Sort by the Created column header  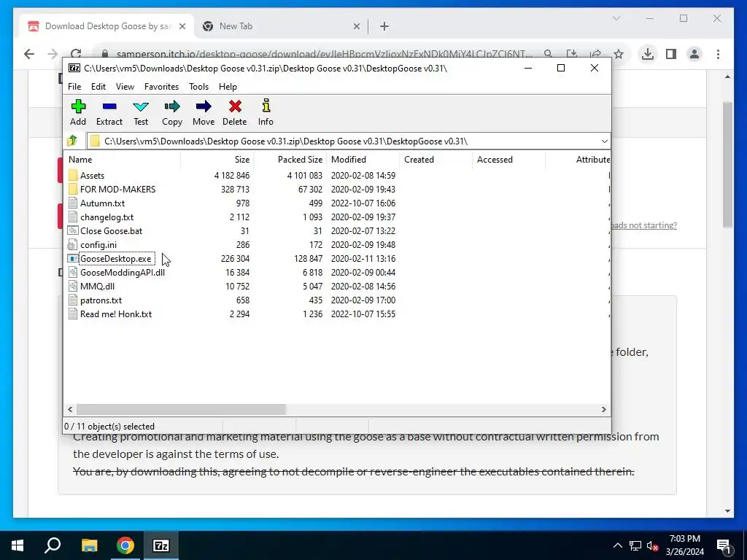click(436, 160)
